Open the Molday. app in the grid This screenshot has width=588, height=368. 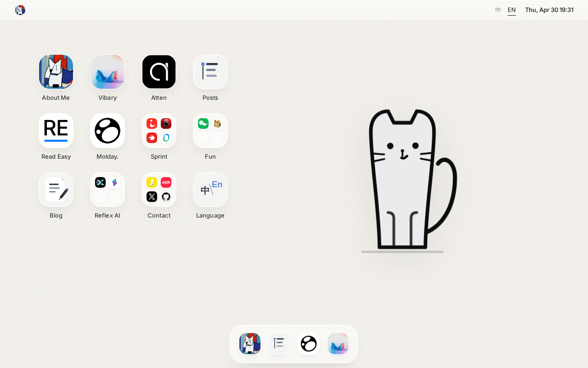click(107, 131)
